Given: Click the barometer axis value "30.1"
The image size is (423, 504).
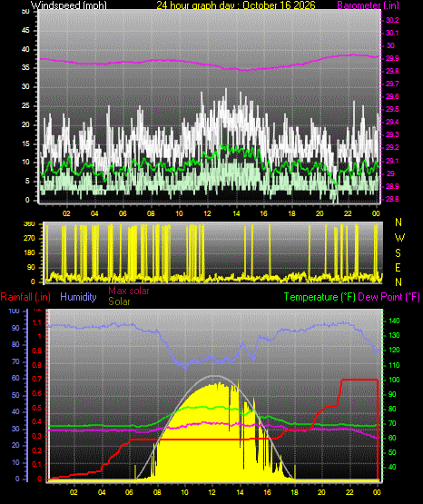Looking at the screenshot, I should click(x=392, y=33).
